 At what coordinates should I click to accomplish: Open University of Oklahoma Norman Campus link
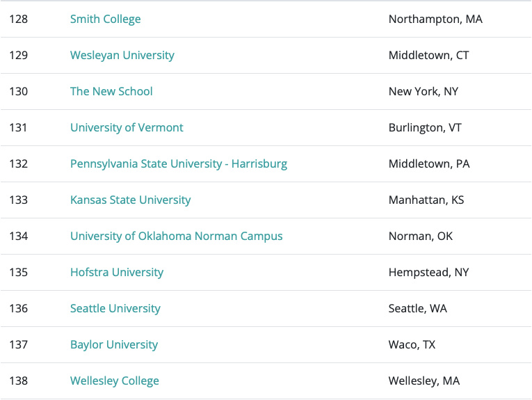pyautogui.click(x=176, y=237)
